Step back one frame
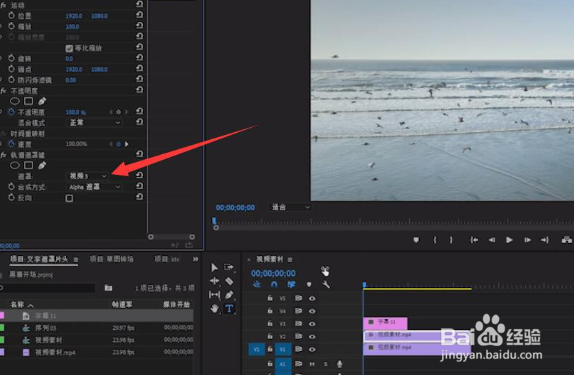574x375 pixels. (492, 240)
